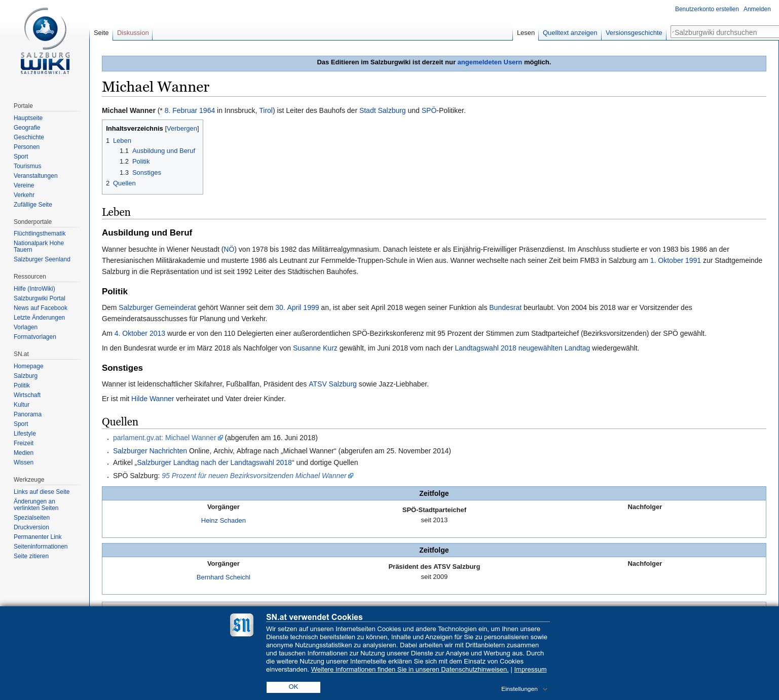779x700 pixels.
Task: Jump to Quellen in contents
Action: 124,183
